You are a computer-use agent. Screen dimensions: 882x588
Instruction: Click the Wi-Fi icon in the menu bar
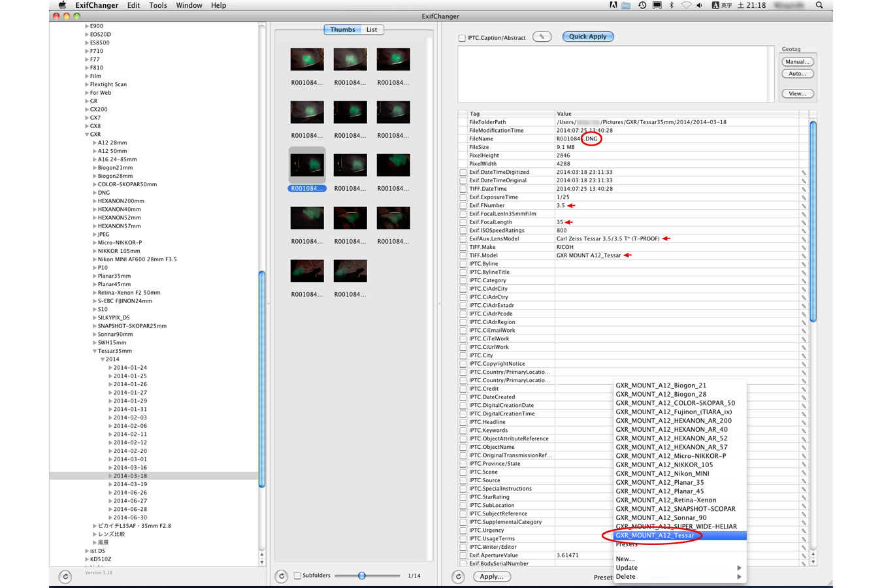coord(685,5)
